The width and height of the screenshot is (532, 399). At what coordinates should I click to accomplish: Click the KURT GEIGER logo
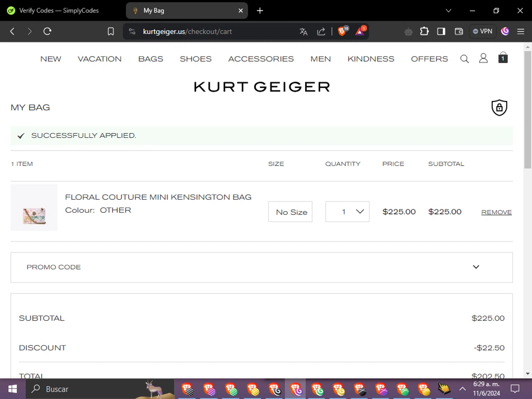coord(262,87)
